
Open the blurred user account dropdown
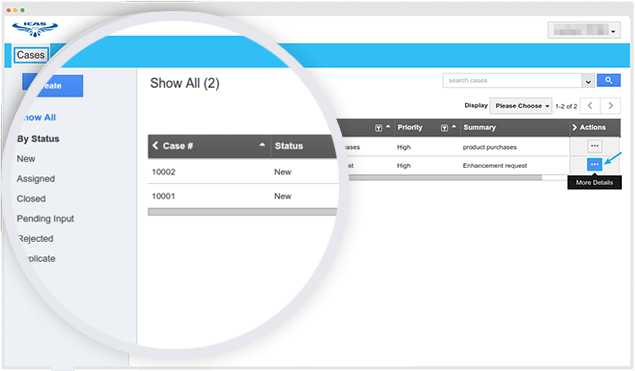(x=584, y=30)
